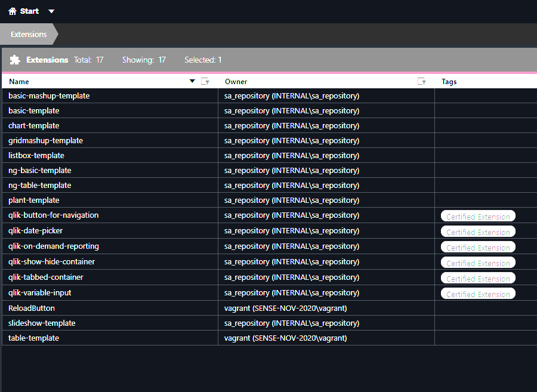Click the Name column header
537x392 pixels.
[x=19, y=82]
